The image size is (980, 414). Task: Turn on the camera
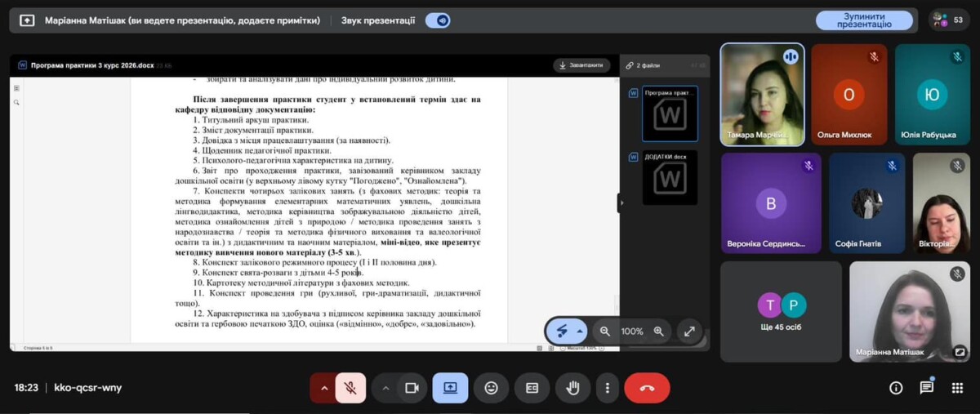pyautogui.click(x=412, y=388)
